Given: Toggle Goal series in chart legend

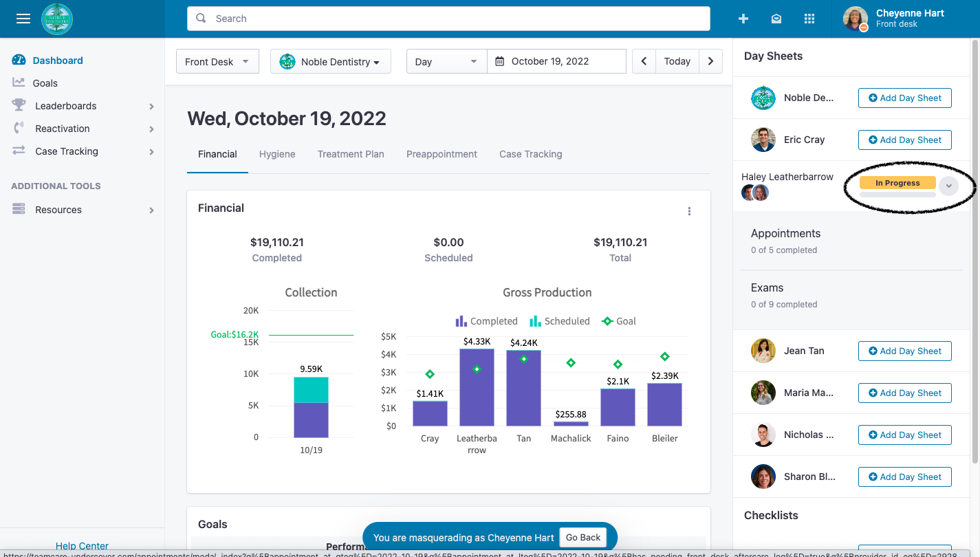Looking at the screenshot, I should (618, 321).
